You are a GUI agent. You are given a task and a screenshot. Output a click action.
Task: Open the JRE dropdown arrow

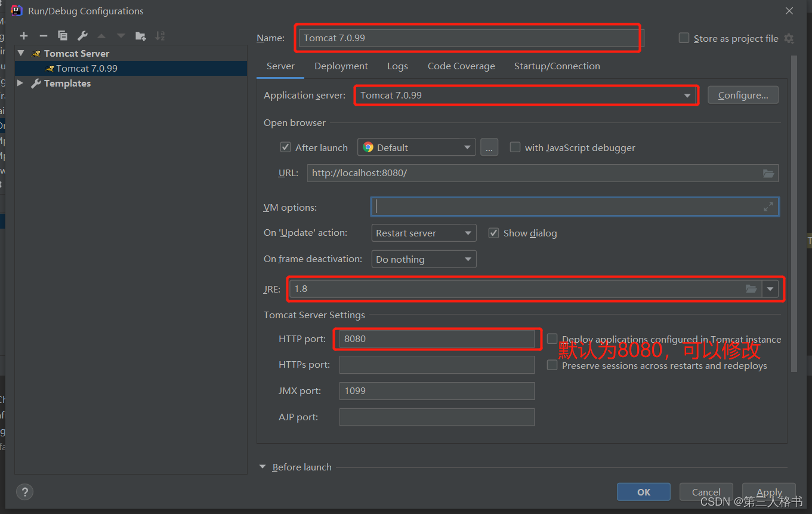770,289
